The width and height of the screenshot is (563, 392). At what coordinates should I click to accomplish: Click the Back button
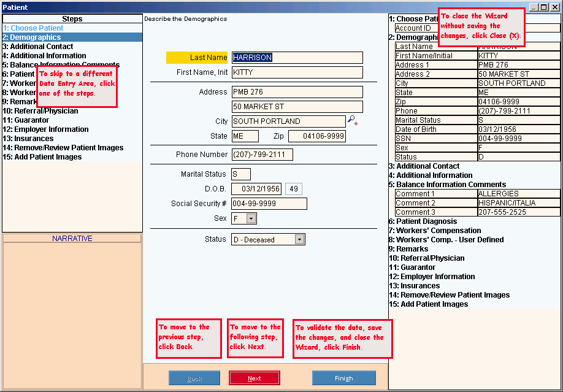tap(194, 378)
